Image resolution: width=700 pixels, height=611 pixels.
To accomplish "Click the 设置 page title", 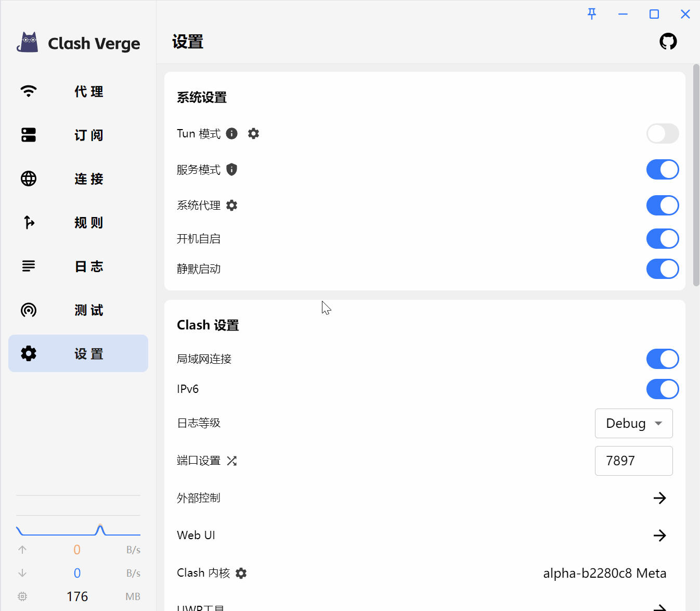I will point(188,42).
